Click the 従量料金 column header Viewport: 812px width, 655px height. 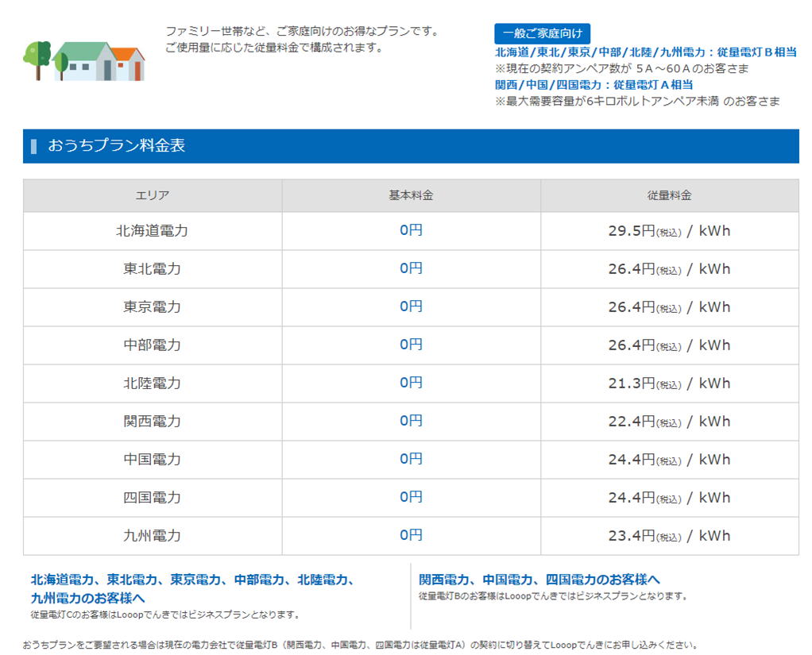pyautogui.click(x=670, y=195)
